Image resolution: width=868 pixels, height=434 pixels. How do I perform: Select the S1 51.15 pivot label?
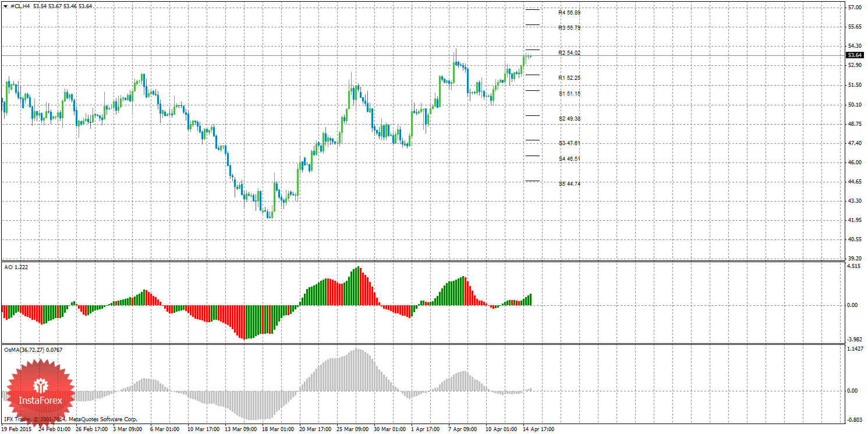pyautogui.click(x=569, y=93)
